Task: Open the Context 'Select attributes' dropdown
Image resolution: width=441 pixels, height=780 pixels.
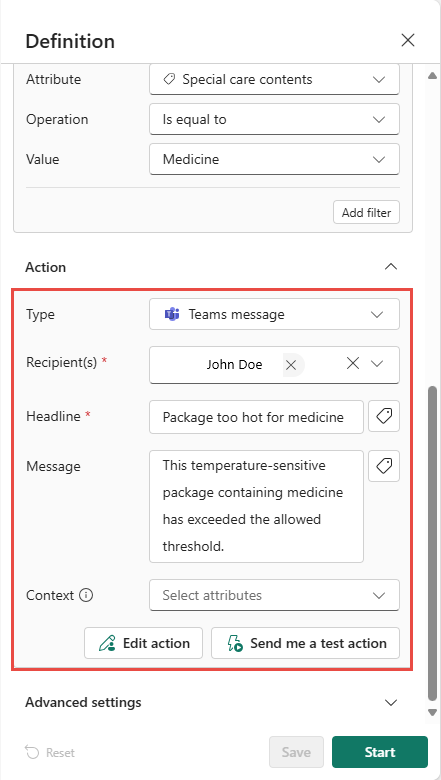Action: [274, 595]
